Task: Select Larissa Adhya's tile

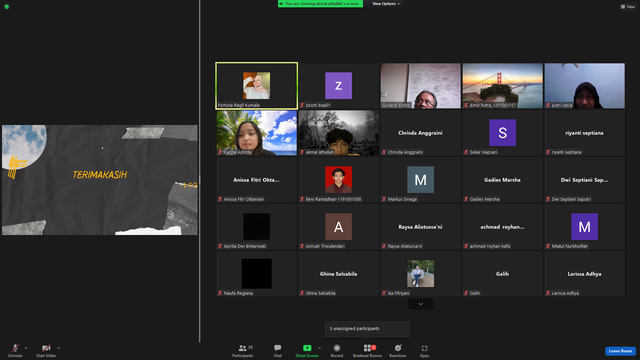Action: 584,274
